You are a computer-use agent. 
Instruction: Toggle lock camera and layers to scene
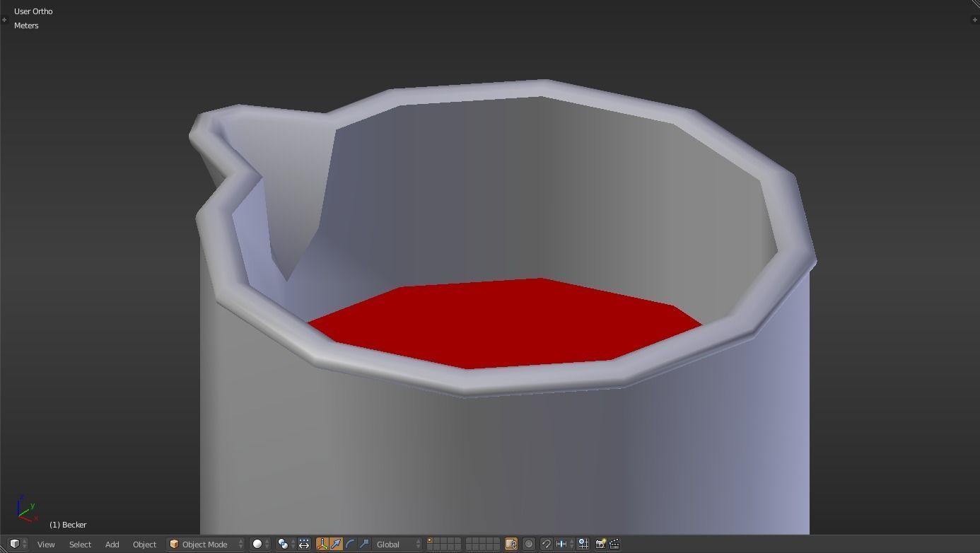click(x=511, y=544)
